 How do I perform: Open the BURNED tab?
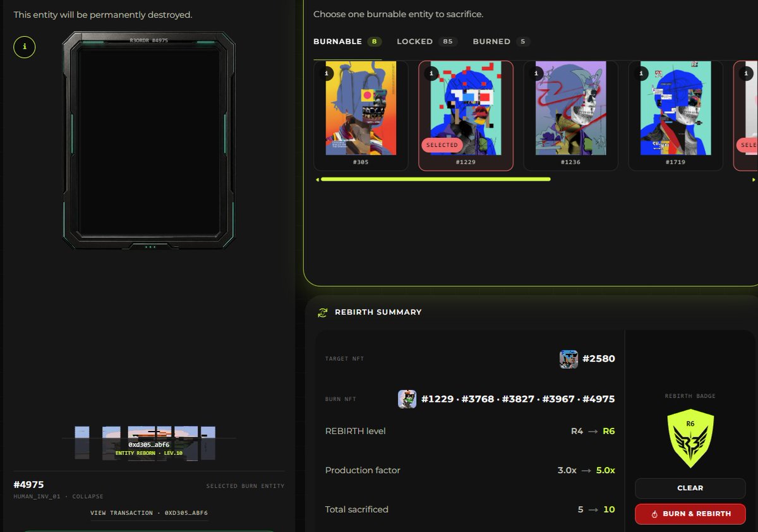click(501, 42)
